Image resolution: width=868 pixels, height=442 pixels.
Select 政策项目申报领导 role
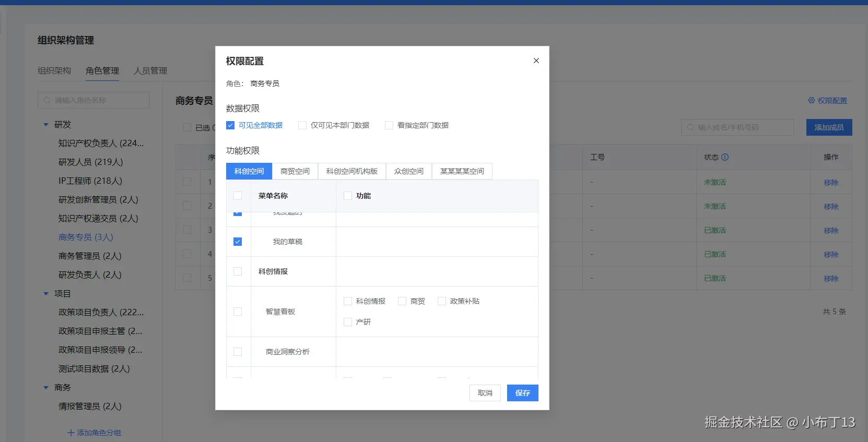click(100, 350)
